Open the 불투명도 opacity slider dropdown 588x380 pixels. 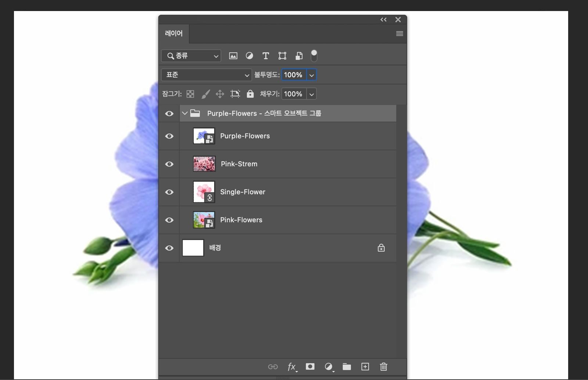tap(312, 75)
